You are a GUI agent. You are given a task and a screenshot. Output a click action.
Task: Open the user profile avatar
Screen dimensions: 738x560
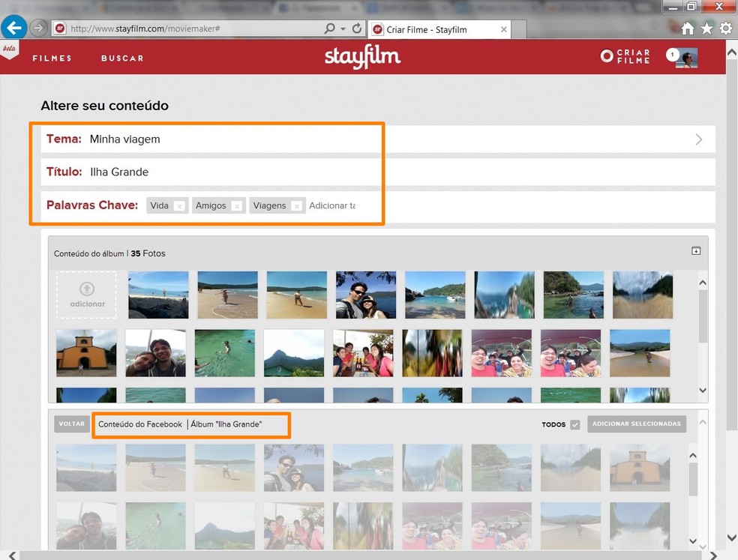[x=687, y=58]
